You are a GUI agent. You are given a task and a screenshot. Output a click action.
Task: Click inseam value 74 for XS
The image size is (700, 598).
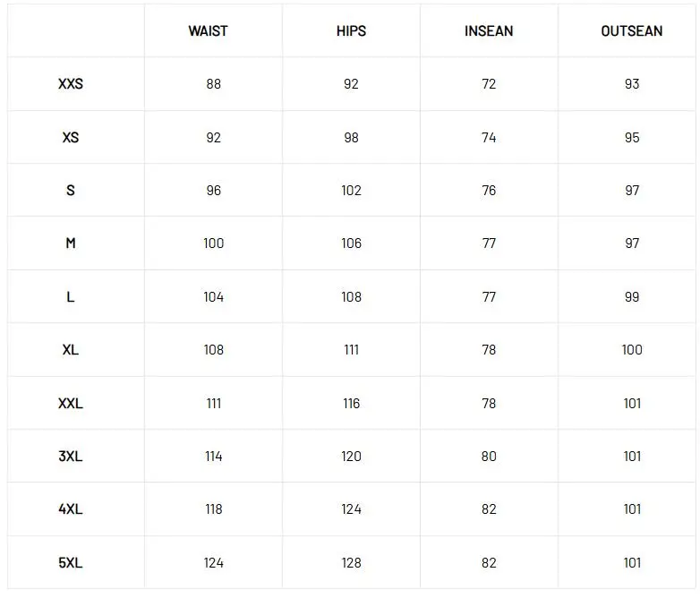coord(489,138)
